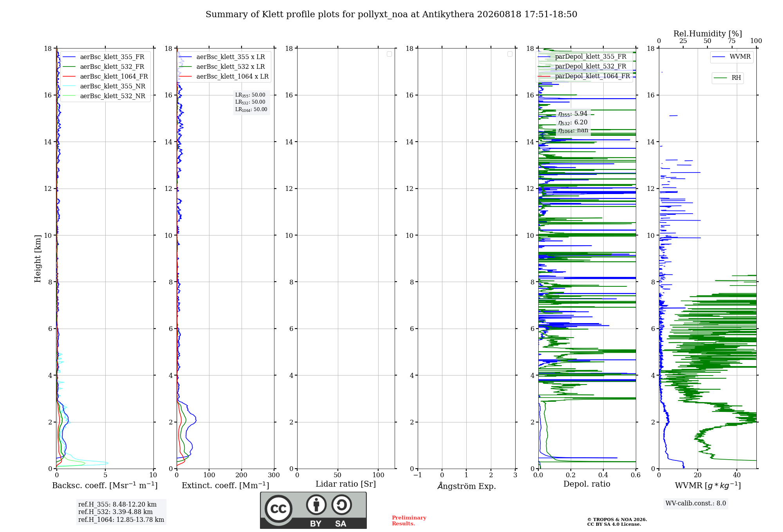
Task: Click the η532: 6.20 annotation
Action: click(x=573, y=122)
